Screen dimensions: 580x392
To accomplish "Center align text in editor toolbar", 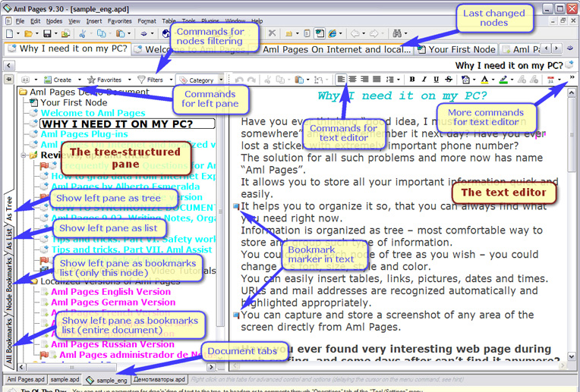I will tap(352, 80).
